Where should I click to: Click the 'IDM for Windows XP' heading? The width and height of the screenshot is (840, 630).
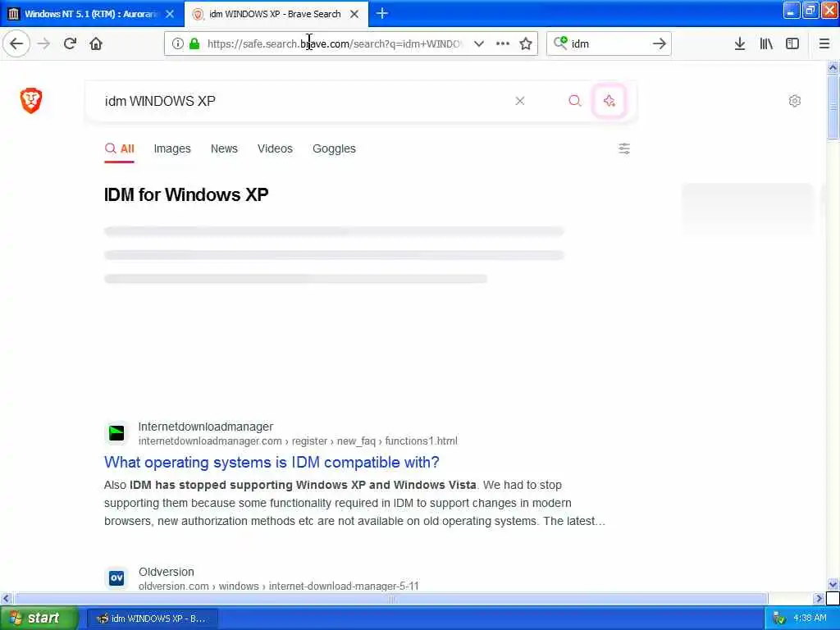[186, 194]
